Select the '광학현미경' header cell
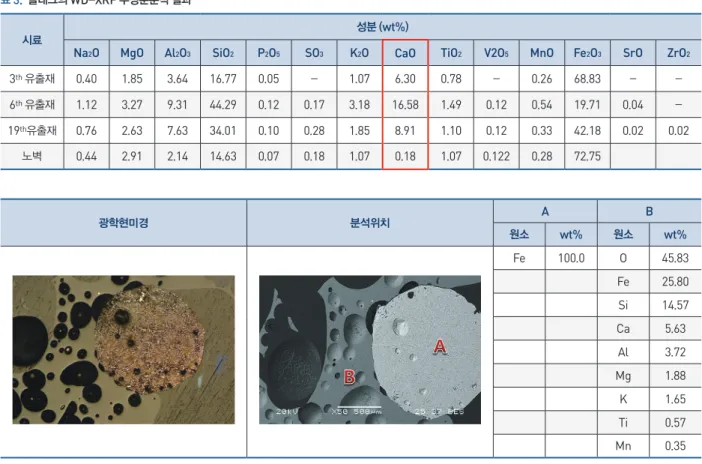Image resolution: width=702 pixels, height=464 pixels. (124, 223)
